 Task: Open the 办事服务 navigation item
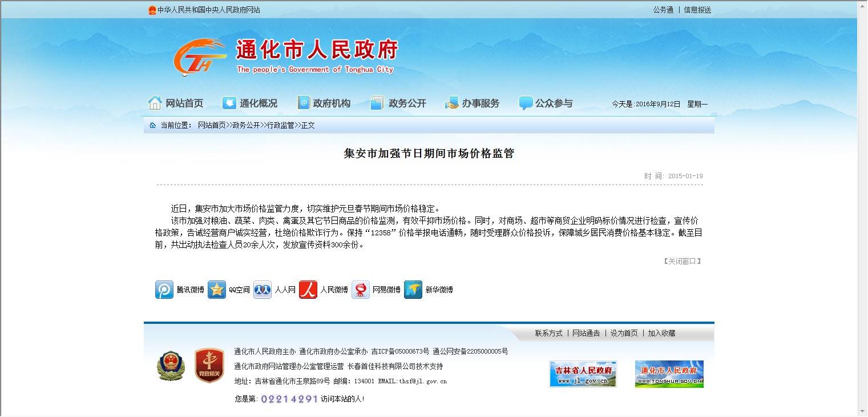473,103
